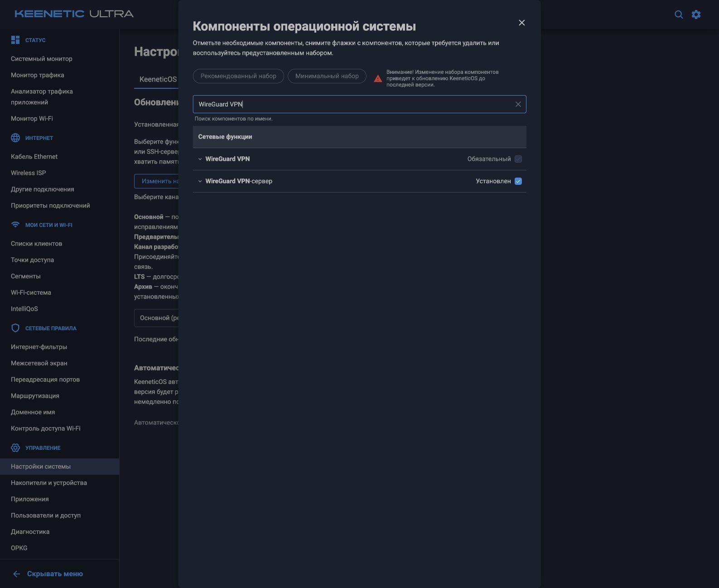This screenshot has width=719, height=588.
Task: Close the Компоненты операционной системы dialog
Action: [x=522, y=23]
